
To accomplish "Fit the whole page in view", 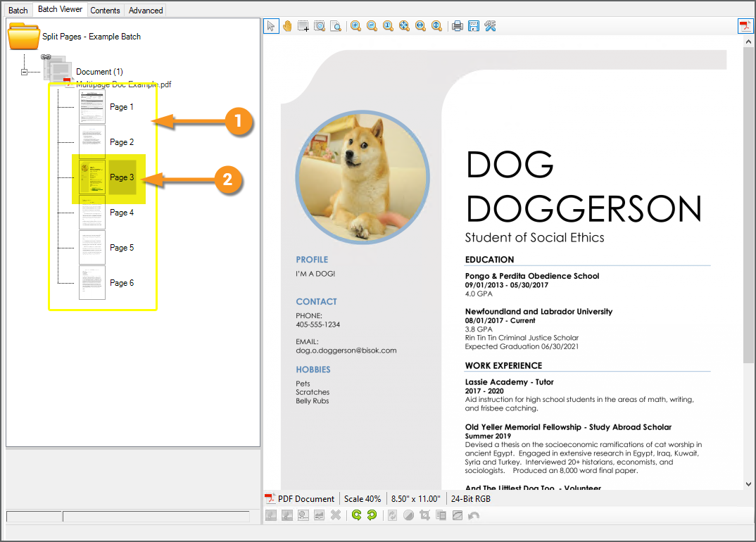I will [x=404, y=26].
